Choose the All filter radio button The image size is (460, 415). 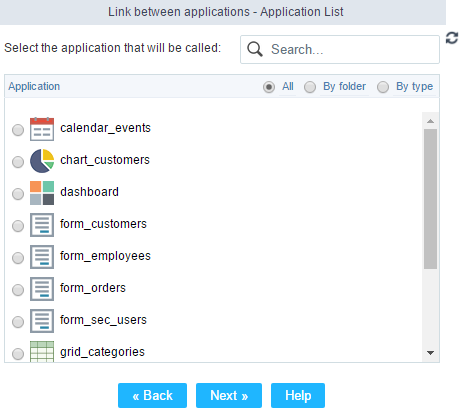tap(269, 87)
